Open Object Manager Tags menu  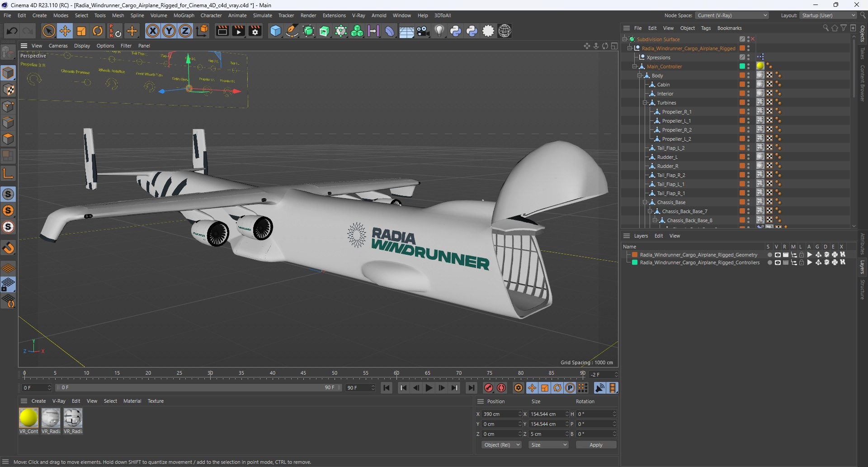tap(706, 28)
